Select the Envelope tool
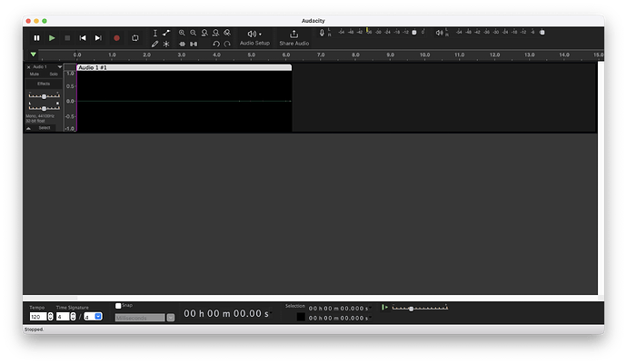 point(166,34)
